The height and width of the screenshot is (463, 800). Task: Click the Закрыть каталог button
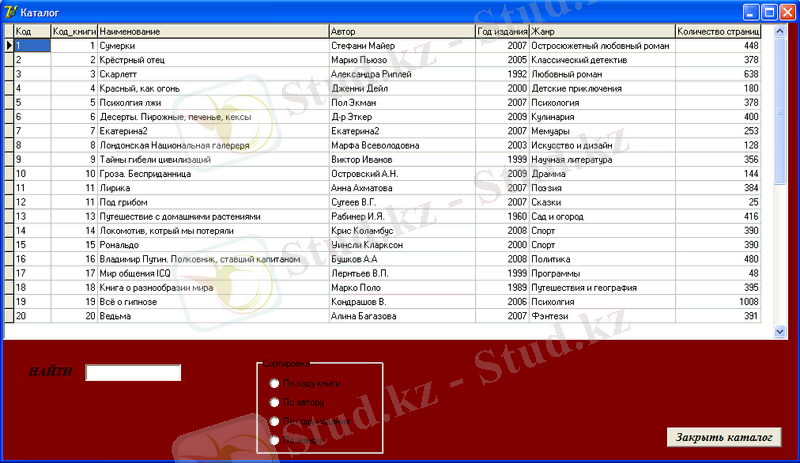pyautogui.click(x=724, y=437)
